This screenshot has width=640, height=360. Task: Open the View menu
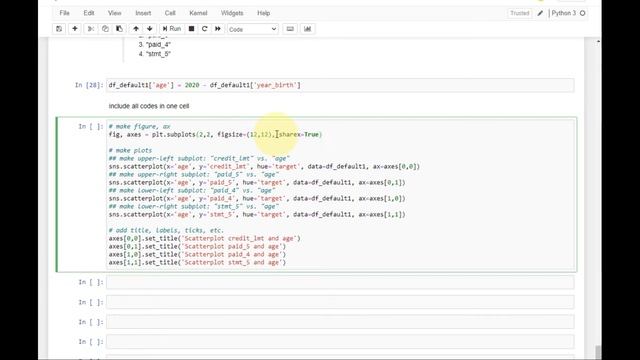tap(115, 13)
